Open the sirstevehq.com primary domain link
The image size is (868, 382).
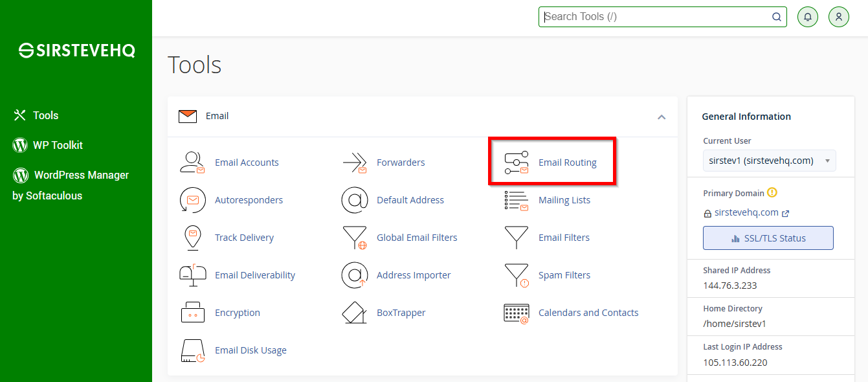tap(746, 212)
